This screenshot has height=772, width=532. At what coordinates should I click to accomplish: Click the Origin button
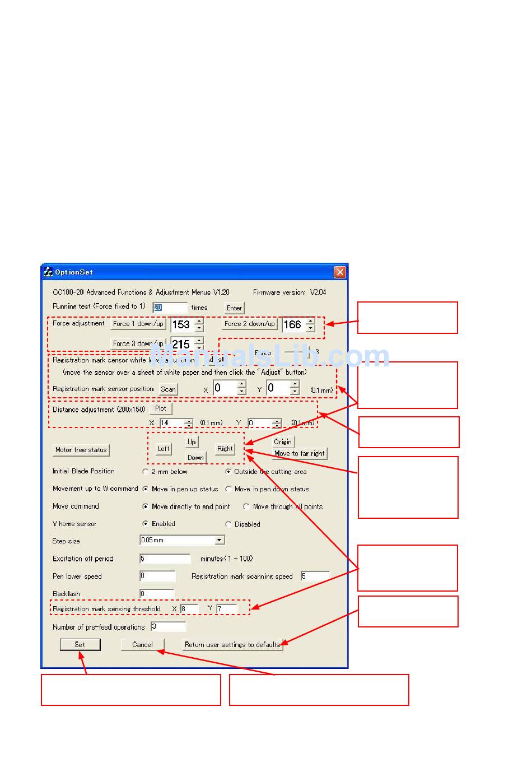point(283,441)
